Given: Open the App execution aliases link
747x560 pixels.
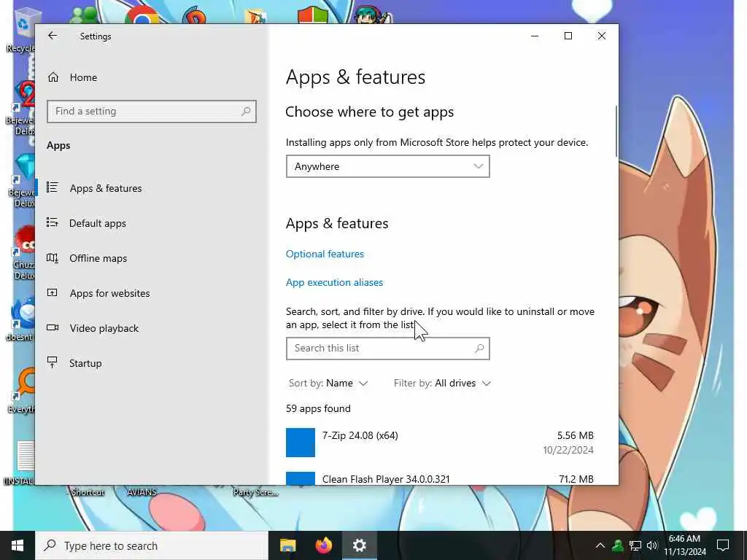Looking at the screenshot, I should point(334,282).
